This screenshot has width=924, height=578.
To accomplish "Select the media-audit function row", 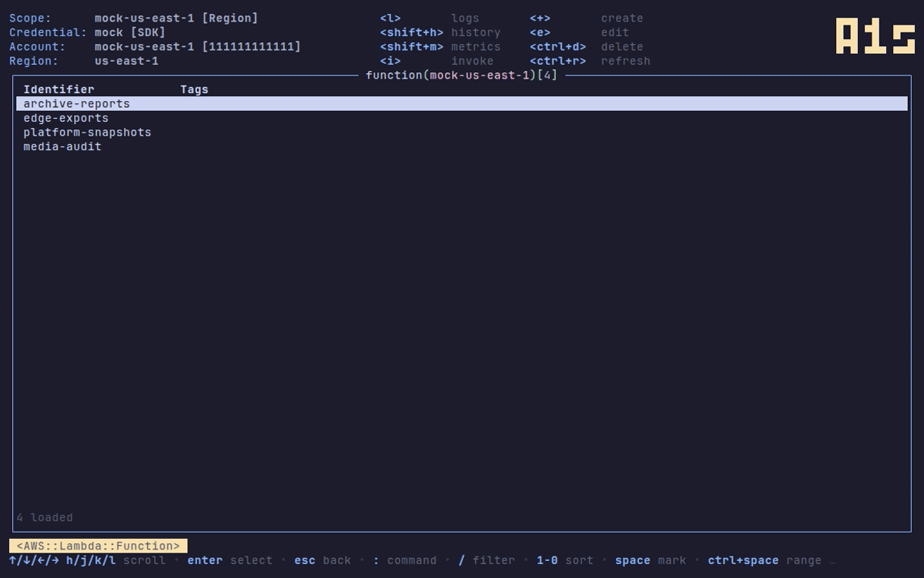I will 462,146.
